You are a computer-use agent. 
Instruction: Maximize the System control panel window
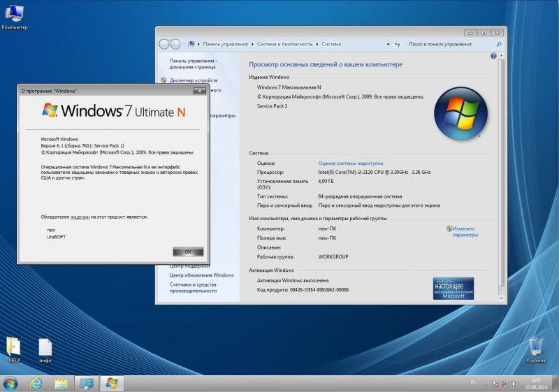484,33
